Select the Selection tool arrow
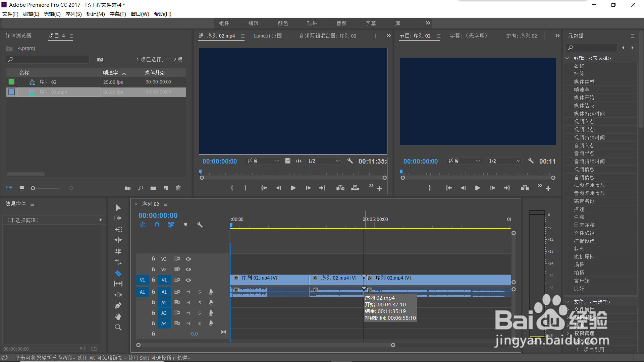644x362 pixels. click(x=118, y=208)
